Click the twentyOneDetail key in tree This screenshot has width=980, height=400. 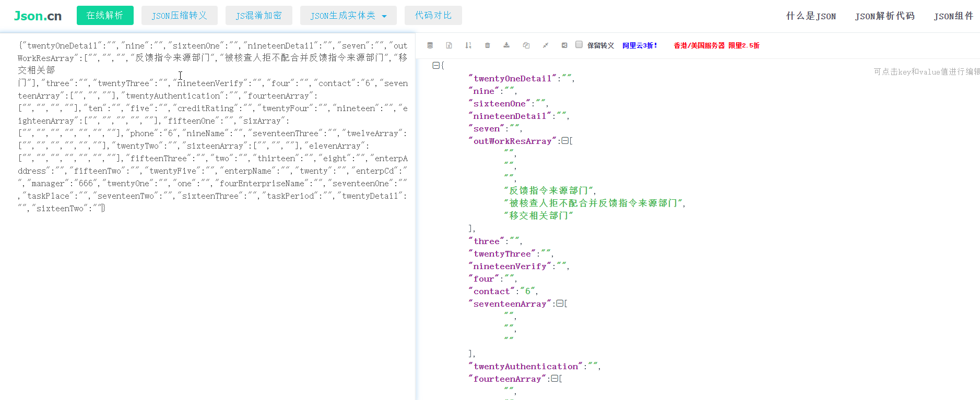(512, 78)
